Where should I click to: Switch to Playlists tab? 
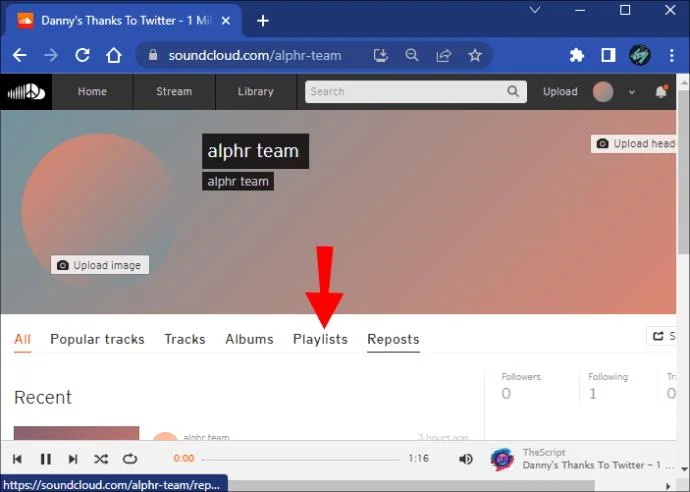[x=320, y=339]
